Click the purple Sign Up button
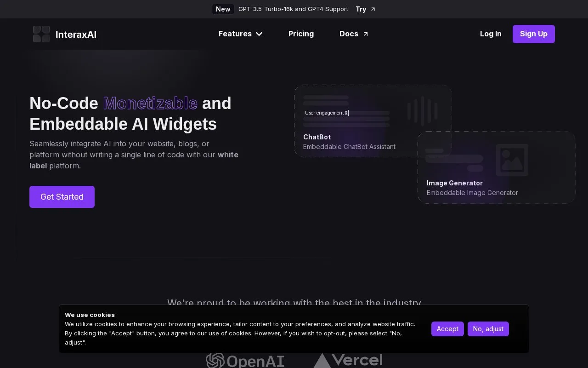Viewport: 588px width, 368px height. tap(534, 34)
